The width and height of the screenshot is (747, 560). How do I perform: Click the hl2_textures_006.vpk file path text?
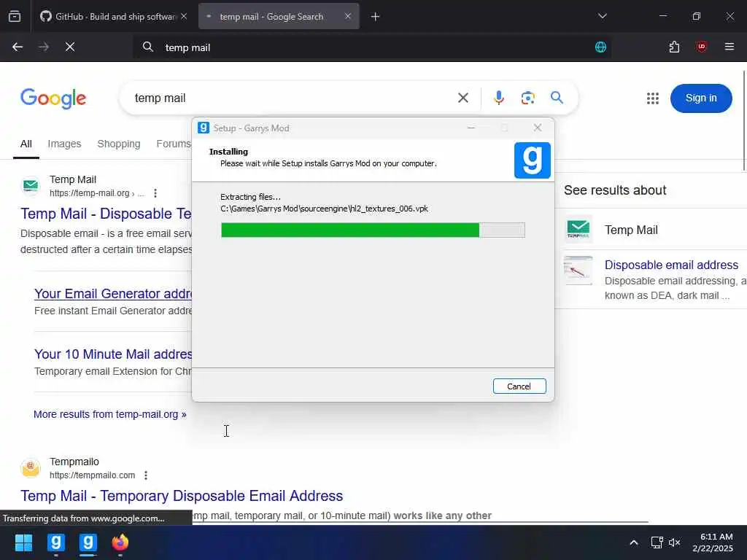(325, 209)
